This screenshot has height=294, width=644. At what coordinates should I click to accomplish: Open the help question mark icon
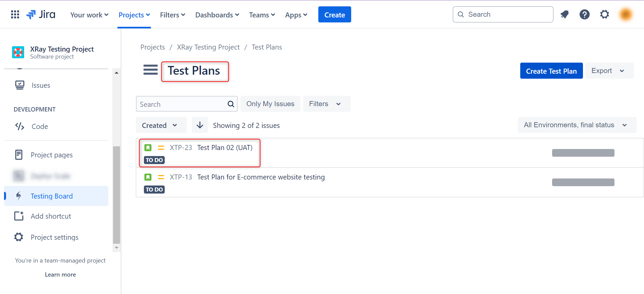coord(584,14)
